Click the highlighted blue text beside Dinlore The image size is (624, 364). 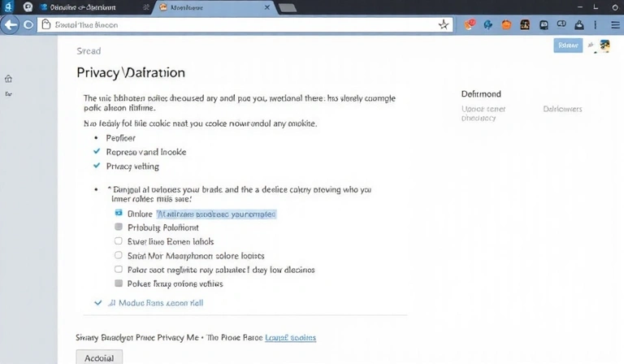click(216, 214)
